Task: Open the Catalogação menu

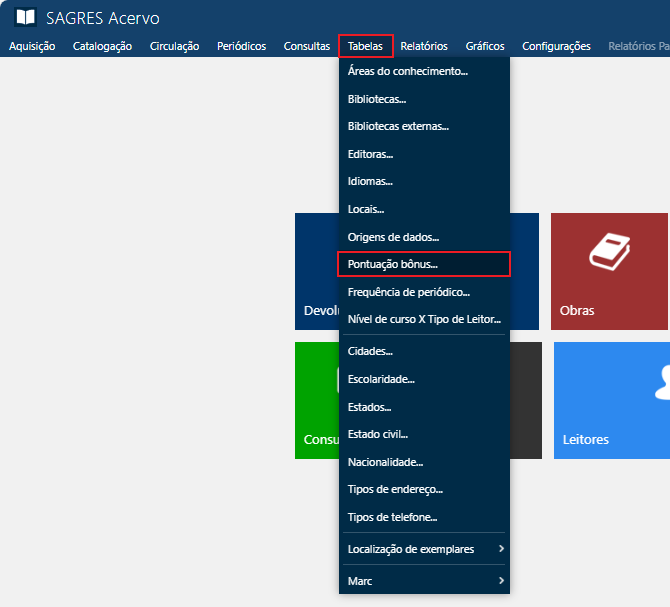Action: (x=102, y=46)
